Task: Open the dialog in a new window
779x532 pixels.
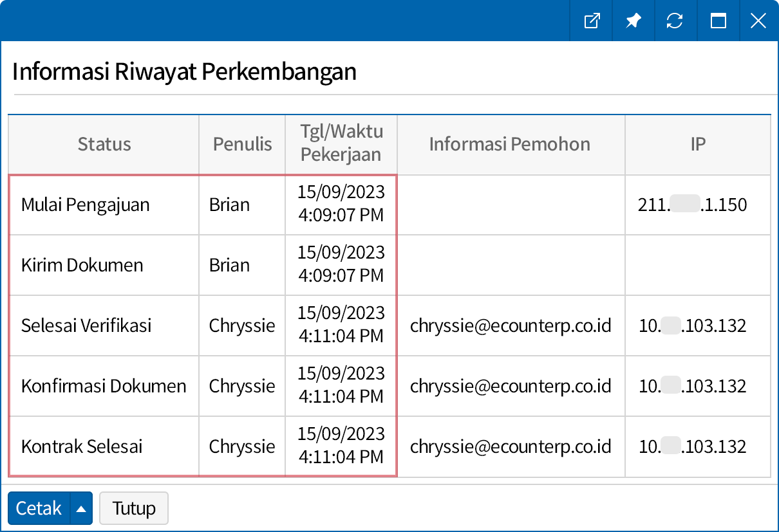Action: pos(591,21)
